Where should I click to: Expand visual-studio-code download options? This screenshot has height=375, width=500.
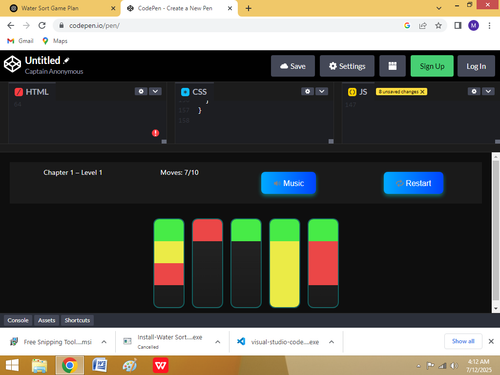pyautogui.click(x=331, y=342)
